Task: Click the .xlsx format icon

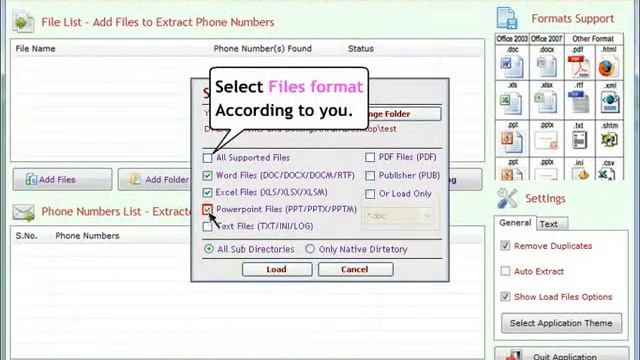Action: (546, 103)
